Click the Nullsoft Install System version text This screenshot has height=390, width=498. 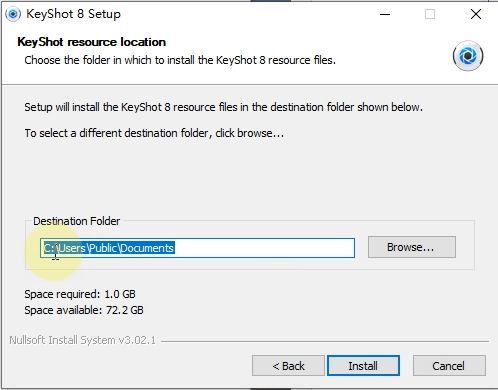tap(82, 340)
